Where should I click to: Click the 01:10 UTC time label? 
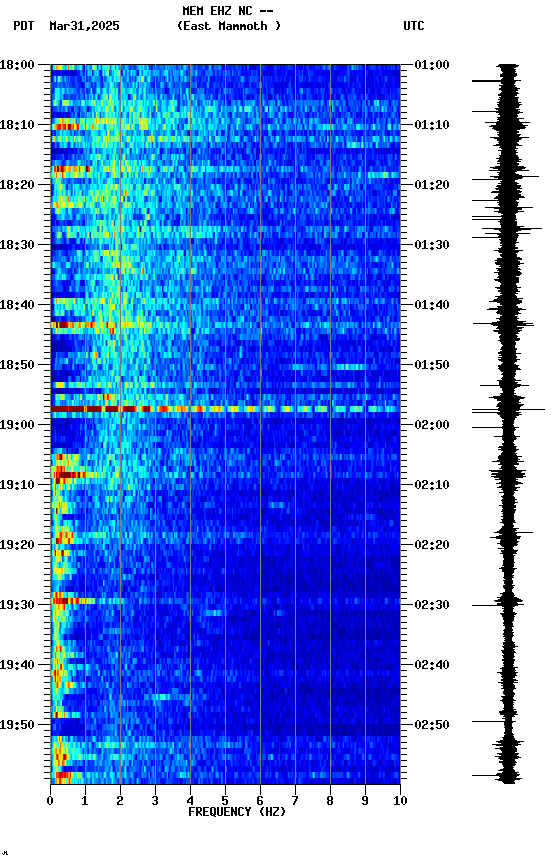click(x=432, y=125)
